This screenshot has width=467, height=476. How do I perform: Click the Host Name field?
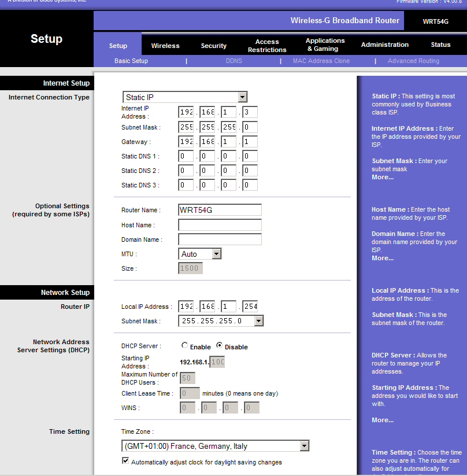(220, 225)
